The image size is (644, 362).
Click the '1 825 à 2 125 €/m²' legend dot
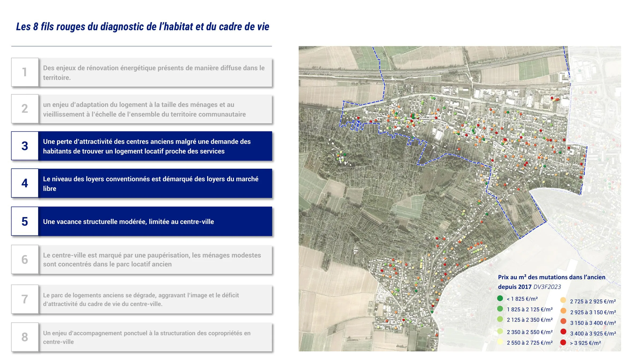500,309
